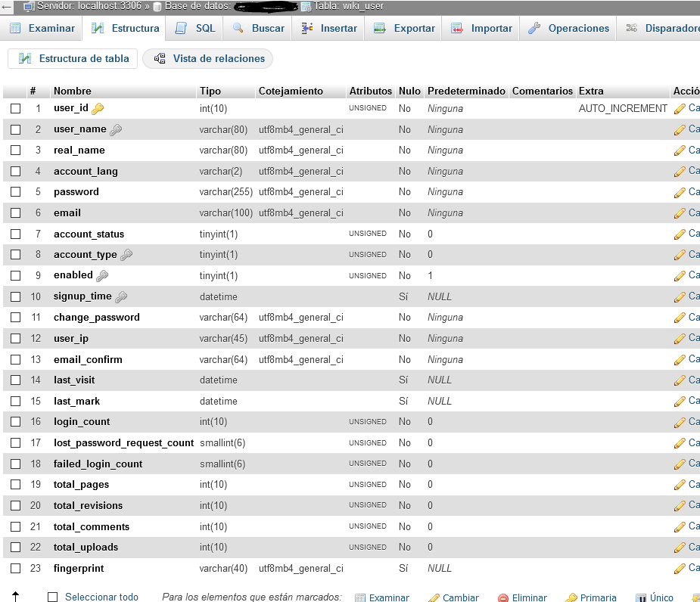Click the pencil edit icon for fingerprint row

pos(680,568)
